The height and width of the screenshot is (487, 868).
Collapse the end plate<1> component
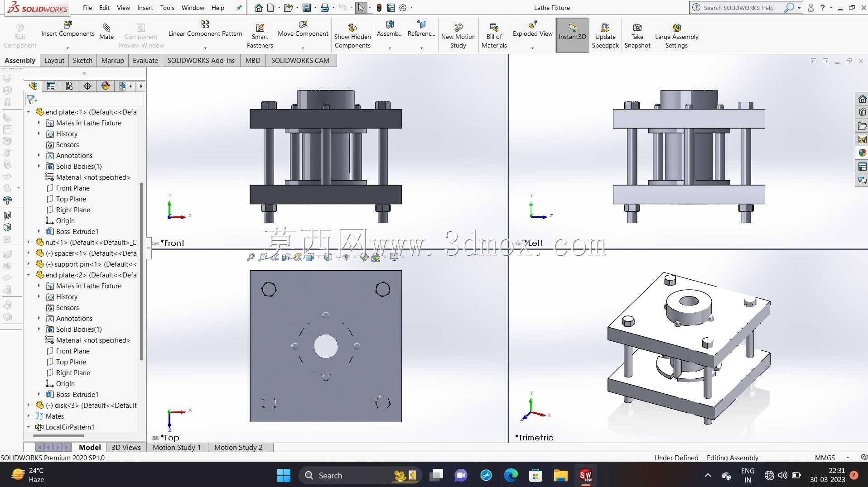[29, 112]
